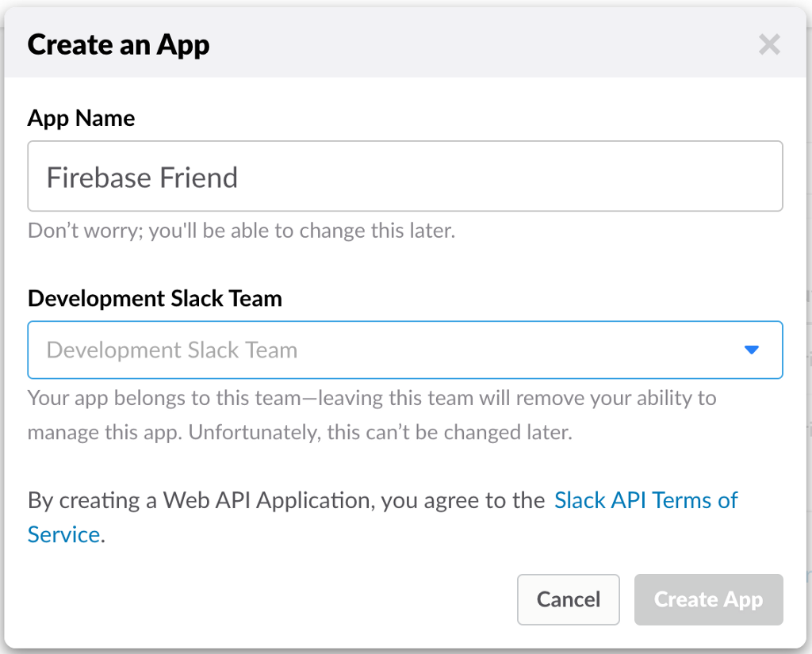Open the Slack API Terms of link

645,500
